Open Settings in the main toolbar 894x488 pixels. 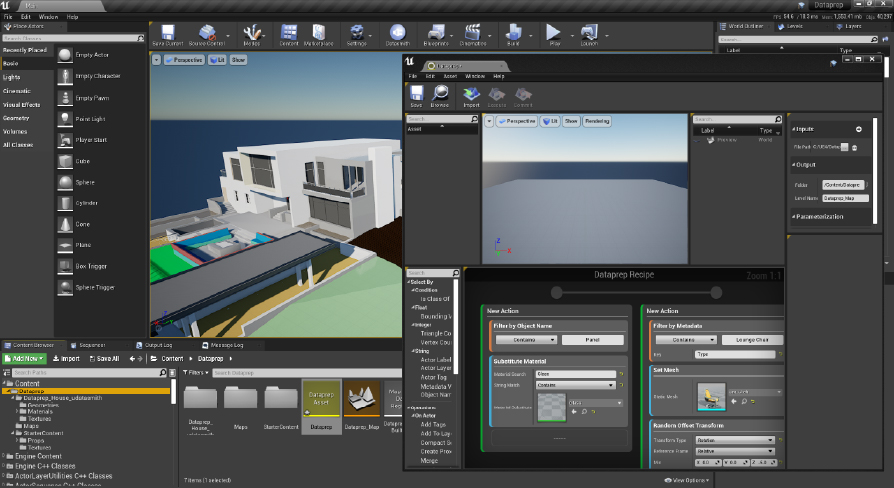coord(357,36)
